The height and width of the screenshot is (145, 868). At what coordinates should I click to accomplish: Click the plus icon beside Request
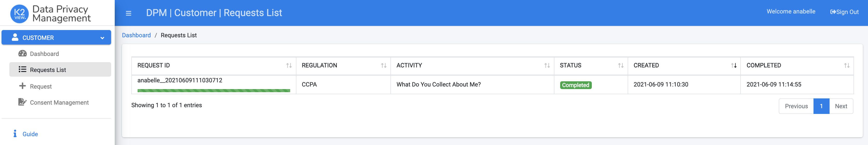22,86
